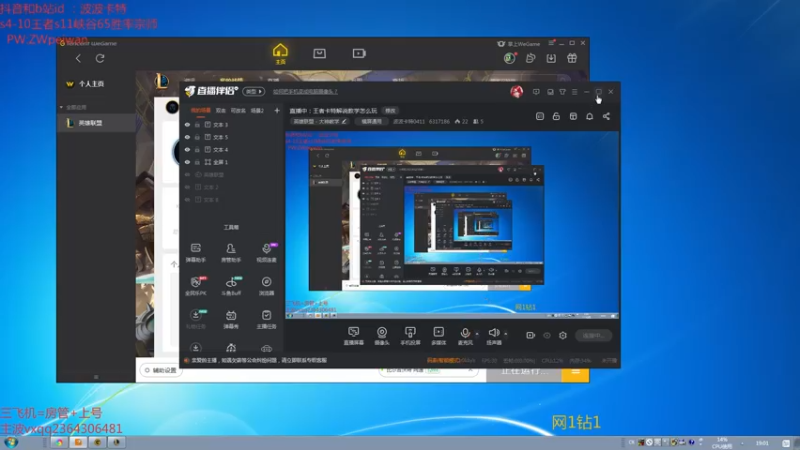Hide the 文本 4 source layer
Screen dimensions: 800x450
point(187,149)
